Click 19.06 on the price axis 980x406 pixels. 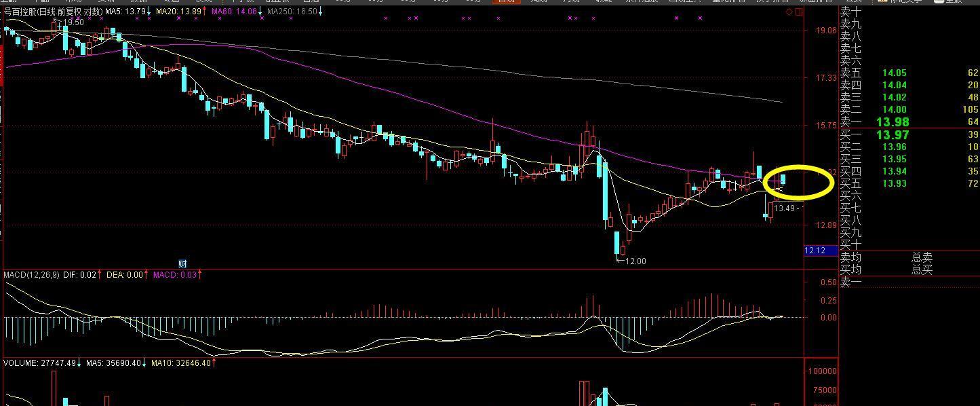coord(826,31)
